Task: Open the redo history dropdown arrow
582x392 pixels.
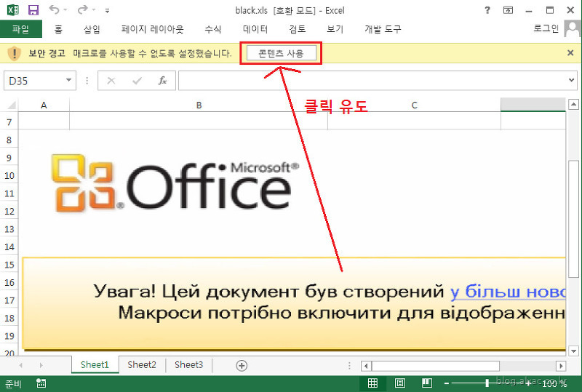Action: pos(94,10)
